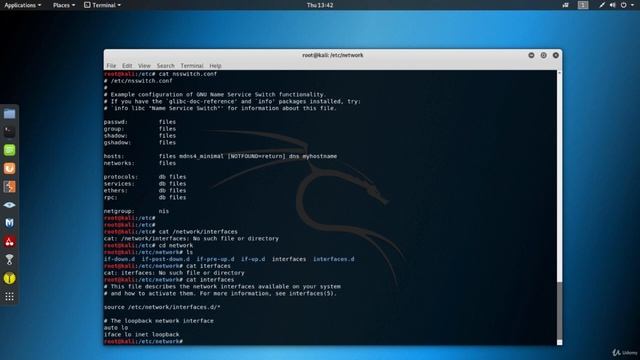Click the 'auto lo' line

pos(116,328)
